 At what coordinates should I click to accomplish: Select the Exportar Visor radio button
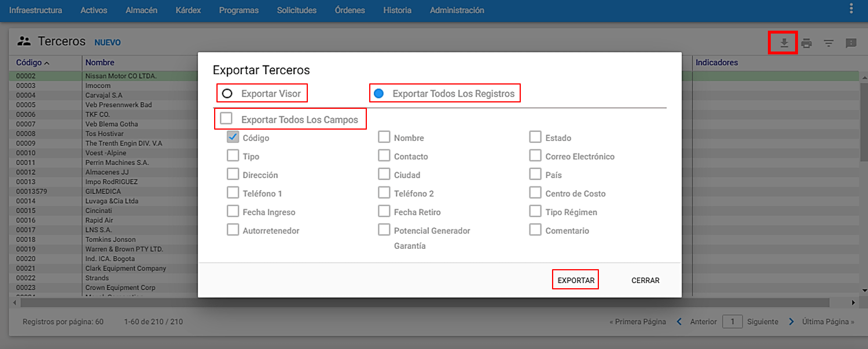pyautogui.click(x=227, y=93)
